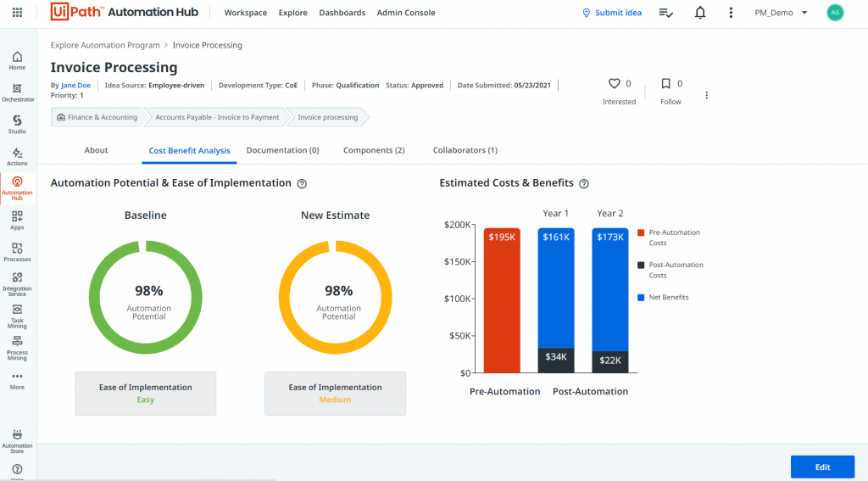
Task: Click the Post-Automation Costs legend swatch
Action: coord(641,266)
